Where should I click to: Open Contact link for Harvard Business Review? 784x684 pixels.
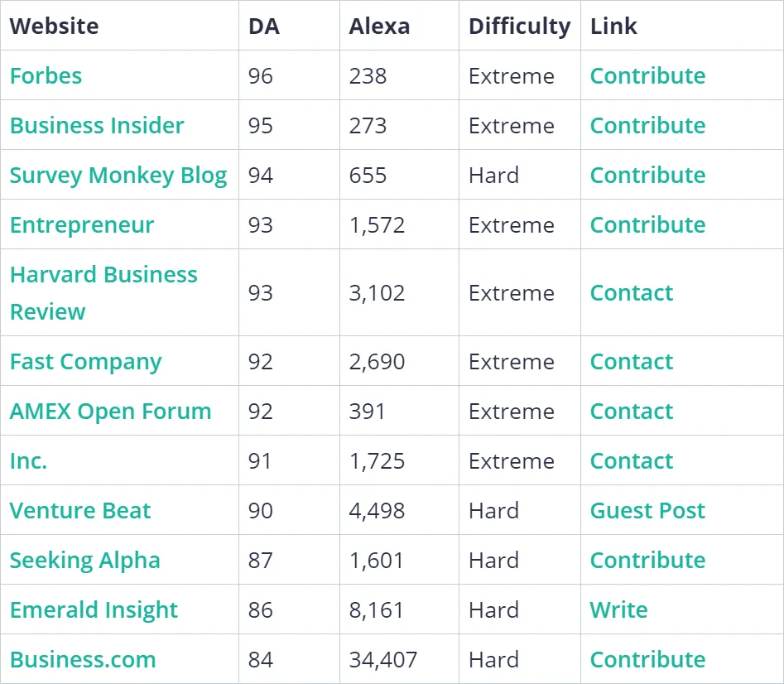click(632, 293)
